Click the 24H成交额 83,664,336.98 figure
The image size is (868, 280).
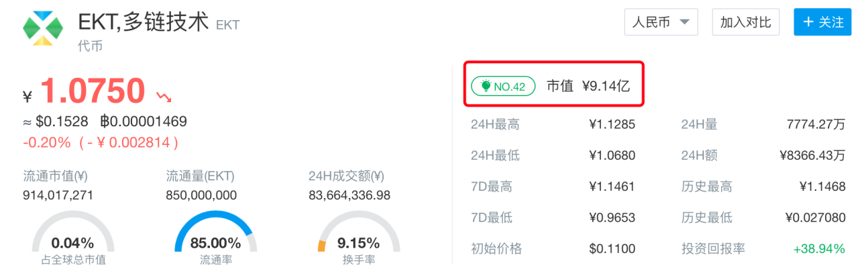[x=349, y=195]
